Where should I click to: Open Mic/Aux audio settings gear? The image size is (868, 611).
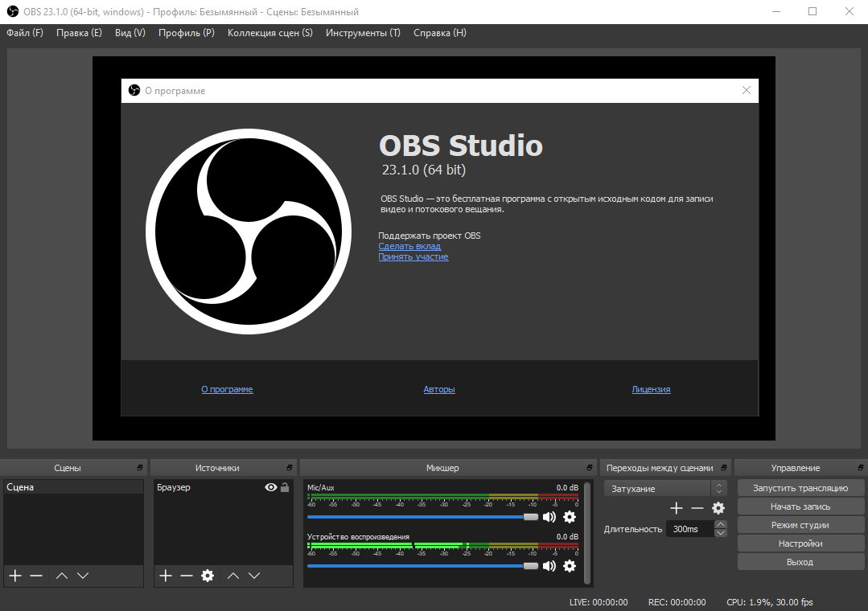pyautogui.click(x=570, y=517)
